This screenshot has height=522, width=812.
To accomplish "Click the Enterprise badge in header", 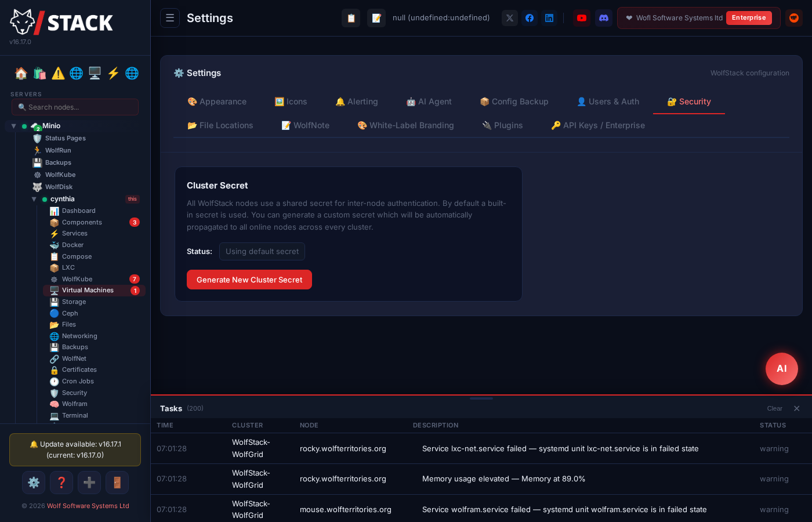I will pyautogui.click(x=749, y=18).
